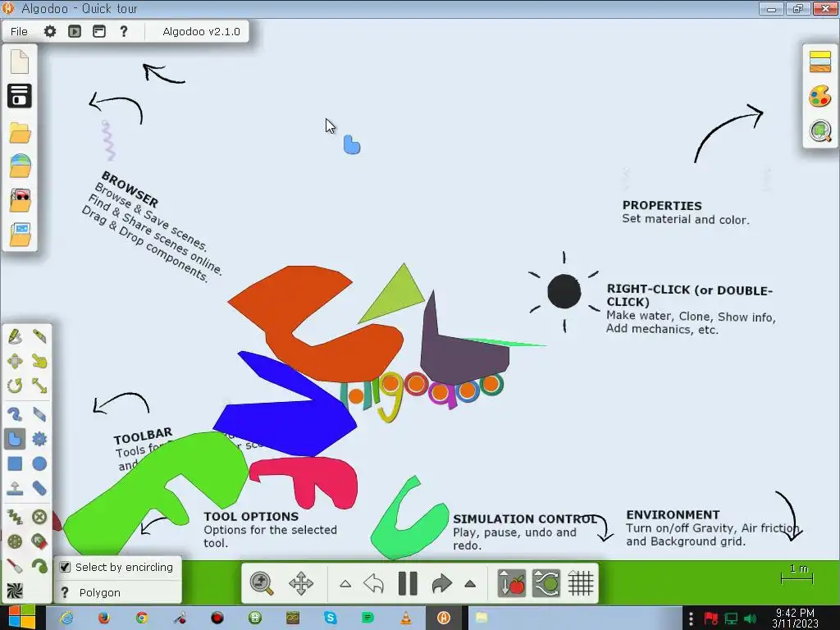Toggle air friction button

(546, 583)
